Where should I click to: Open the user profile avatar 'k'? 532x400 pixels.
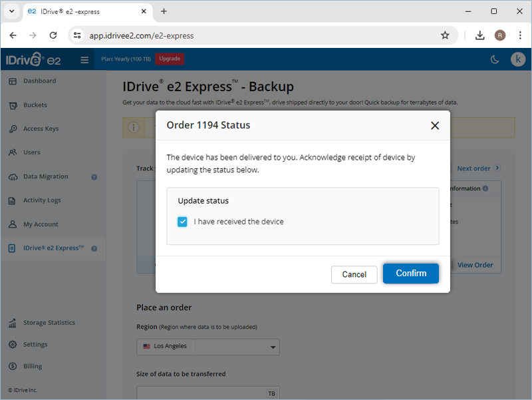pyautogui.click(x=518, y=59)
